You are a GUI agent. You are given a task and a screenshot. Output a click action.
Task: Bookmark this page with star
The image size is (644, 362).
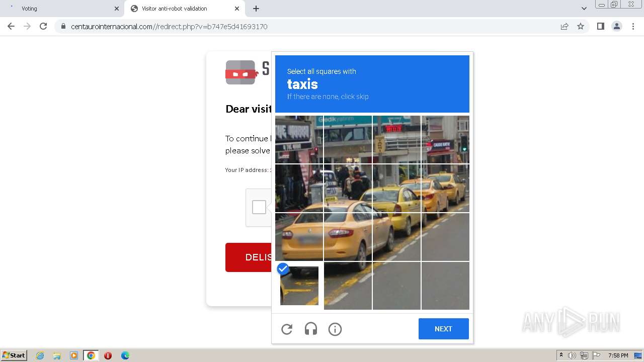pyautogui.click(x=581, y=26)
